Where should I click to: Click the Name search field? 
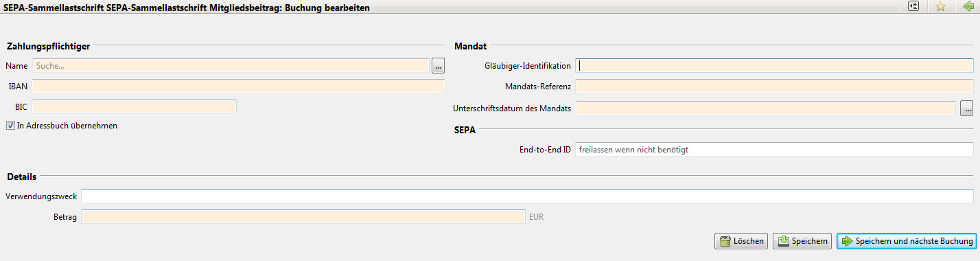click(x=231, y=66)
